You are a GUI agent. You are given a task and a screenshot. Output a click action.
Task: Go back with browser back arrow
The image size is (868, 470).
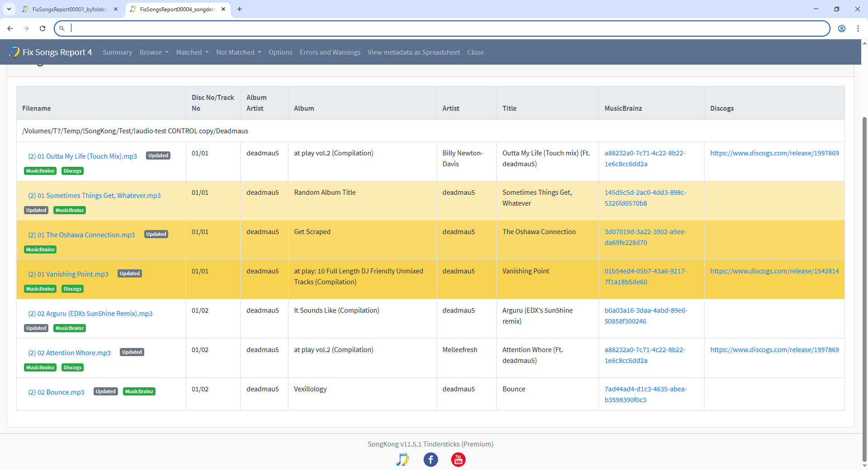coord(10,28)
